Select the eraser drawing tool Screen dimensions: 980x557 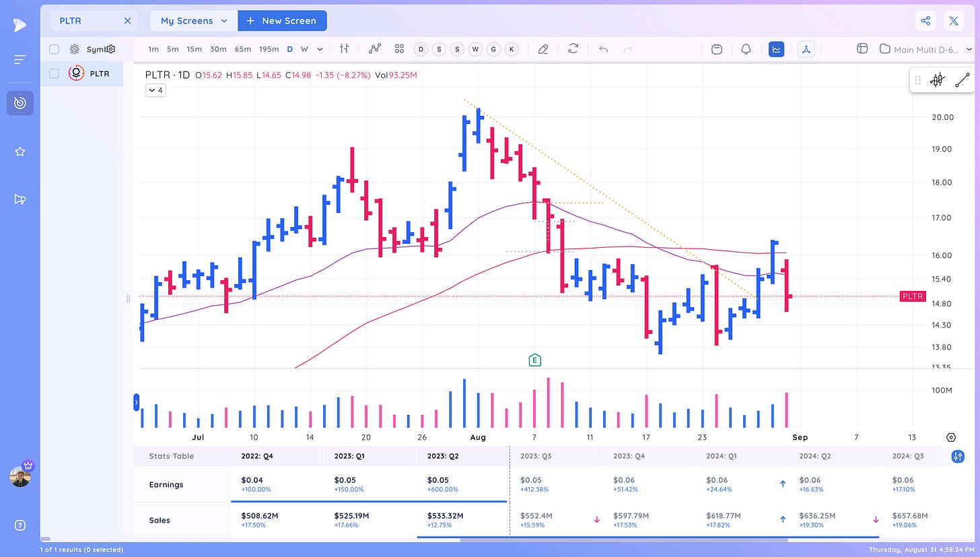point(542,49)
